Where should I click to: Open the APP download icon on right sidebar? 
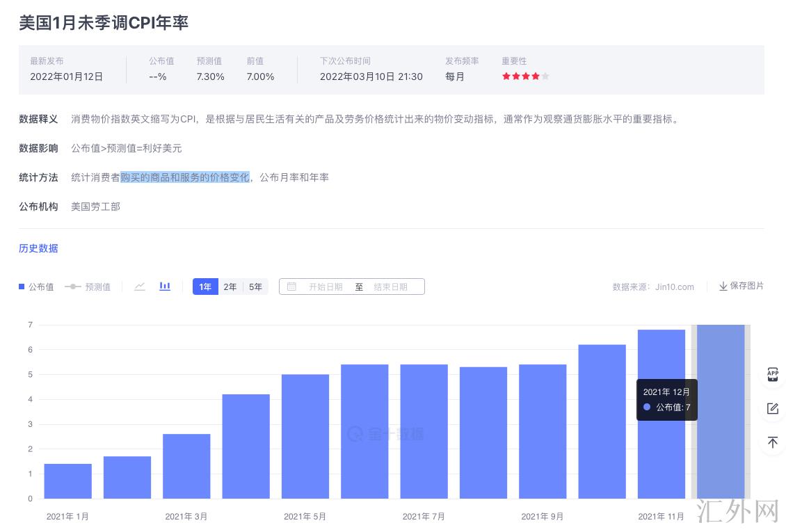(x=772, y=374)
